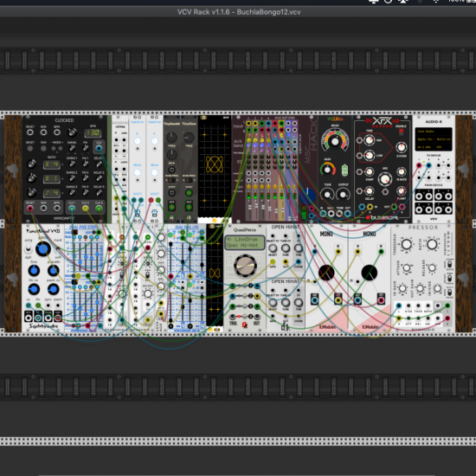Click the title text VCV Rack v1.1.6 - BuchlaBongo12.vcv
476x476 pixels.
(239, 12)
